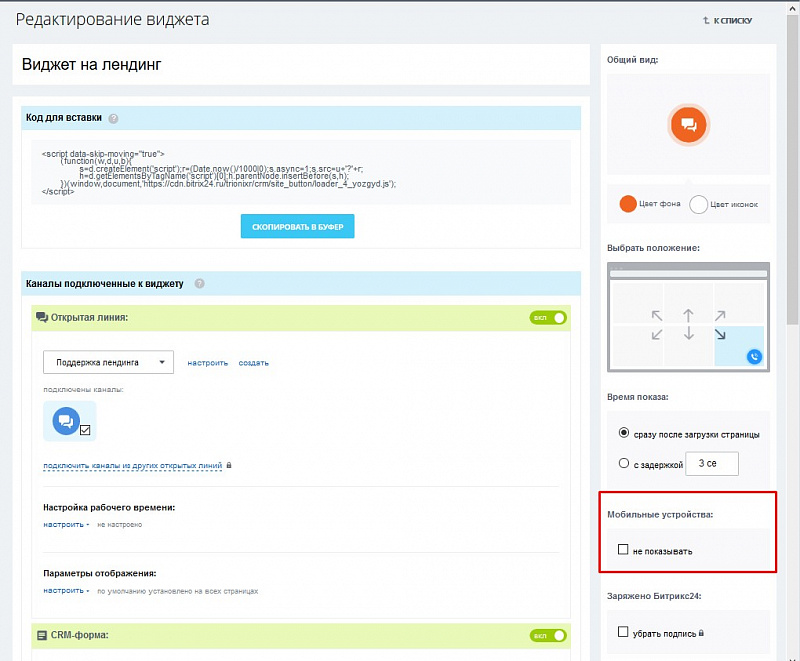Screen dimensions: 800x661
Task: Click по умолчанию установлено на всех страницах text
Action: [178, 591]
